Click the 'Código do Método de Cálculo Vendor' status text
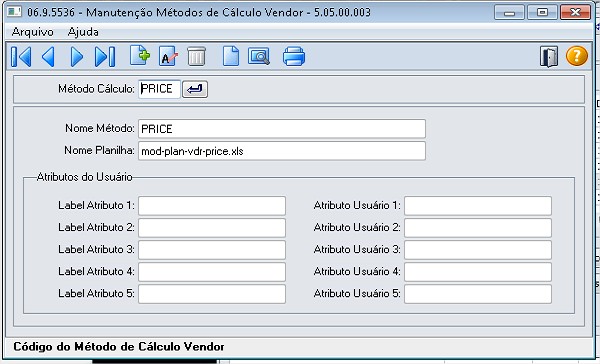Viewport: 600px width, 364px height. (119, 347)
